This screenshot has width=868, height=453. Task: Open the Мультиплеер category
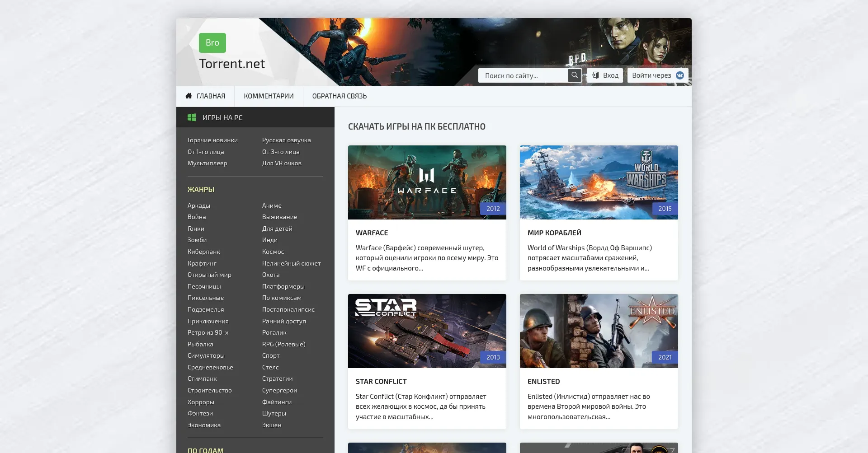click(207, 163)
